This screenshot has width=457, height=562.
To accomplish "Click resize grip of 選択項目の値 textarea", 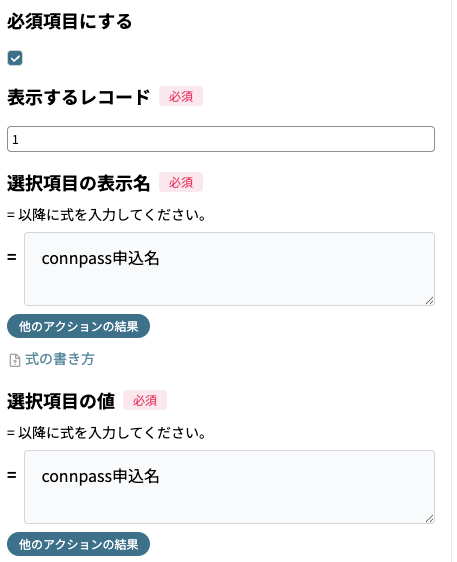I will [x=429, y=519].
